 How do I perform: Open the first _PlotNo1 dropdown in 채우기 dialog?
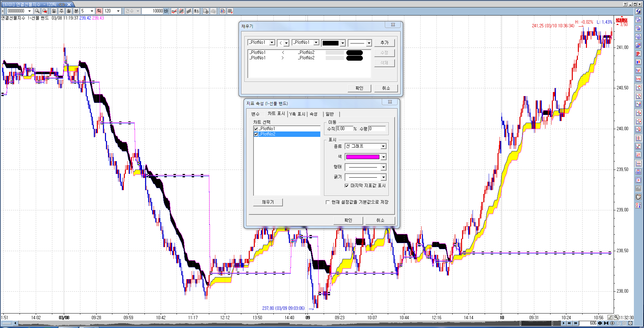(272, 43)
